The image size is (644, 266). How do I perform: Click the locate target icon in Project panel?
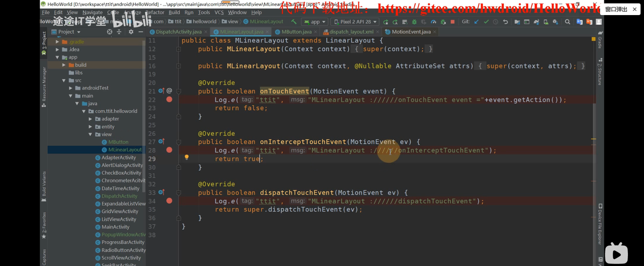click(x=110, y=32)
